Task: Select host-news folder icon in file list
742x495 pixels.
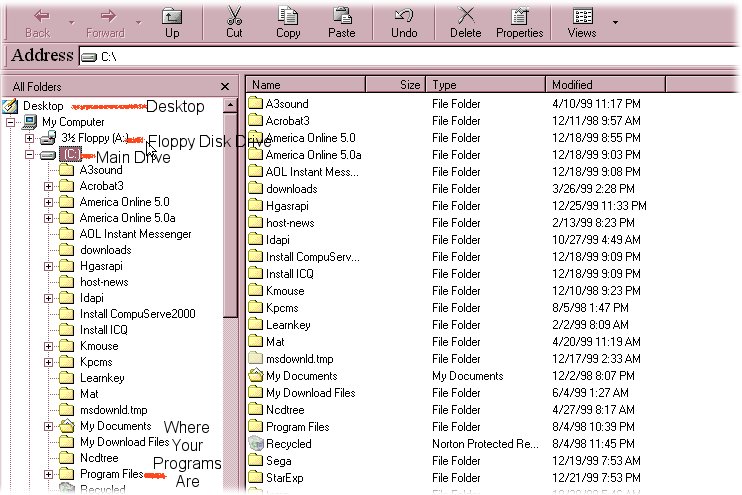Action: (x=256, y=222)
